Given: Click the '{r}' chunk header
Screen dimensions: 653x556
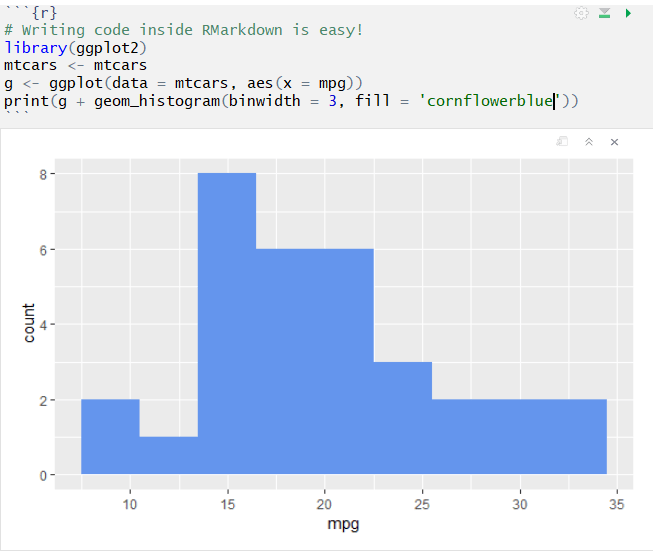Looking at the screenshot, I should tap(44, 12).
